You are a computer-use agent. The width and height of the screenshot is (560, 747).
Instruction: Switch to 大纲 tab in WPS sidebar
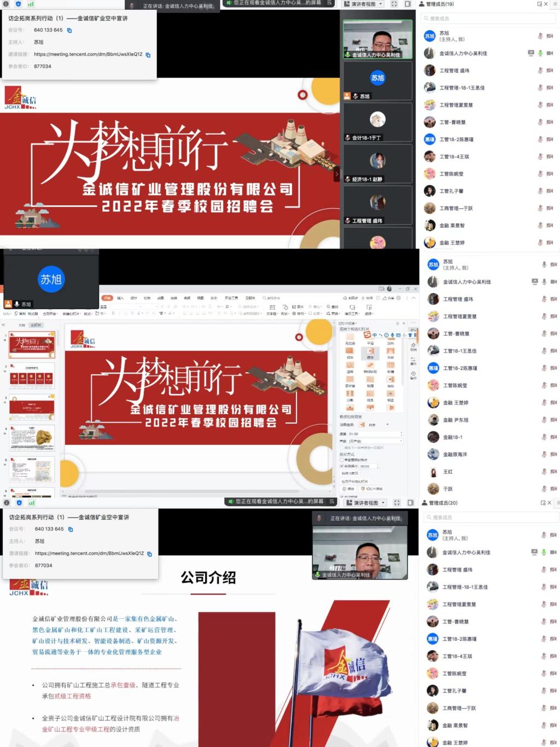coord(22,325)
